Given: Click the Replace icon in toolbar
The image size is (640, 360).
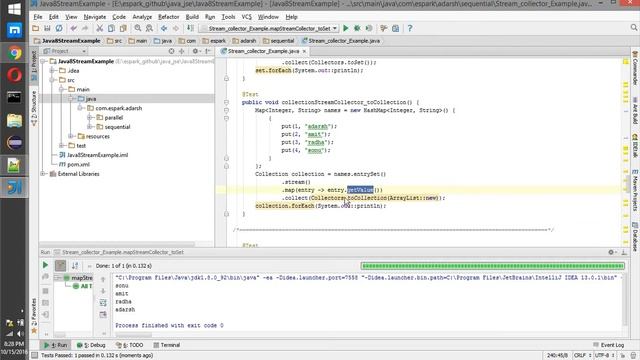Looking at the screenshot, I should [149, 28].
